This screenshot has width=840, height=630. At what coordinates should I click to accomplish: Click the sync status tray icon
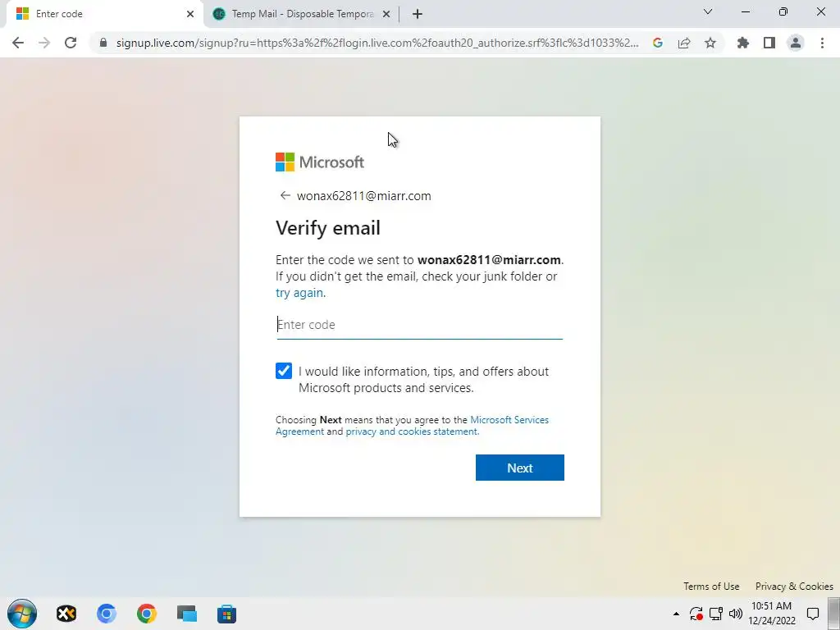pos(696,614)
